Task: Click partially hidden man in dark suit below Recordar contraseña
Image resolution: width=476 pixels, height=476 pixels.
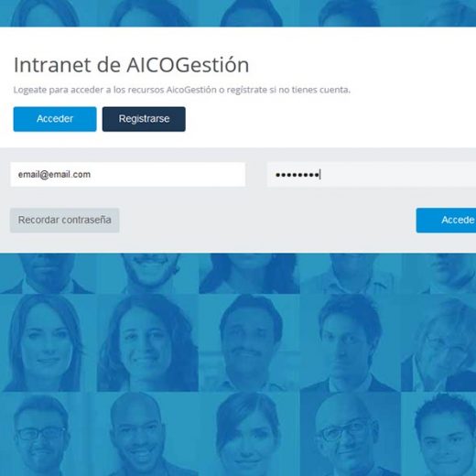Action: pos(49,274)
